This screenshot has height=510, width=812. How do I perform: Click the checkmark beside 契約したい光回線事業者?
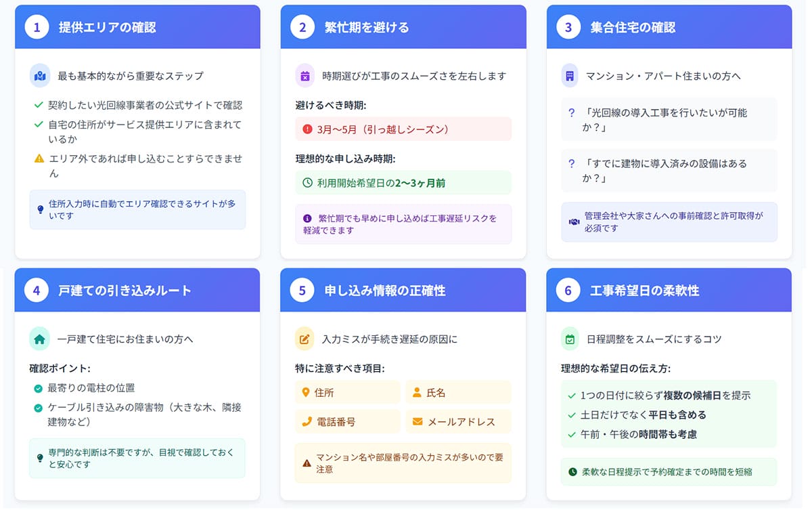[x=39, y=105]
